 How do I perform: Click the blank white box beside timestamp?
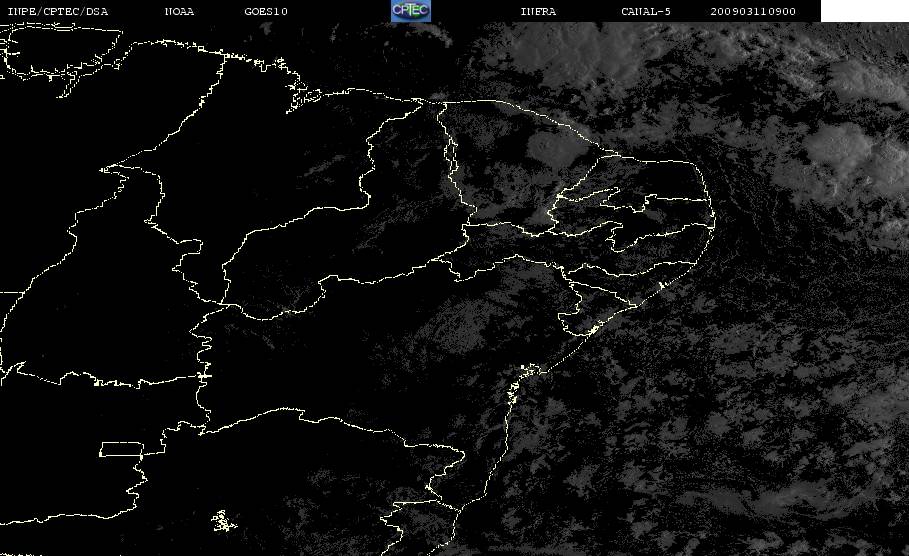pos(864,11)
